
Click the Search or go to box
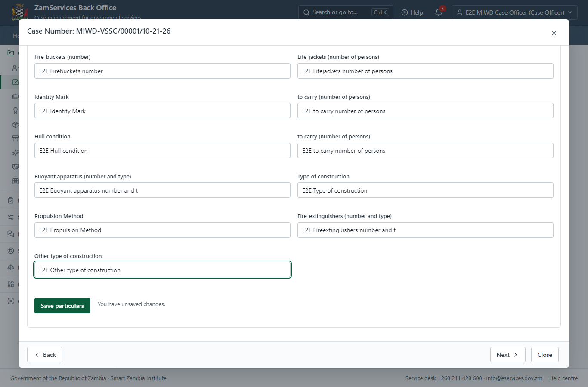(x=345, y=12)
